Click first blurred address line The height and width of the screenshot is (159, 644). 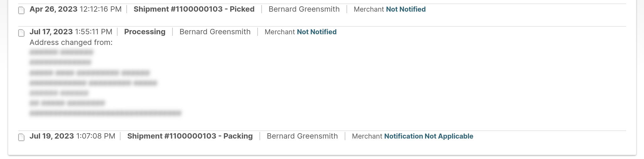(61, 52)
